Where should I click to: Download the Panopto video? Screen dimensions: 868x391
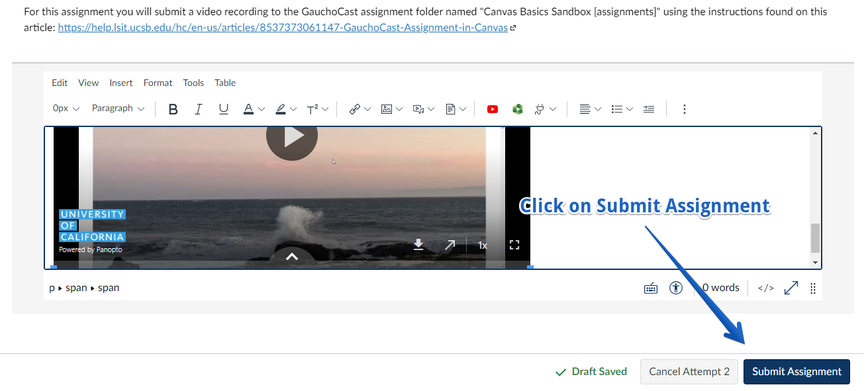tap(418, 245)
